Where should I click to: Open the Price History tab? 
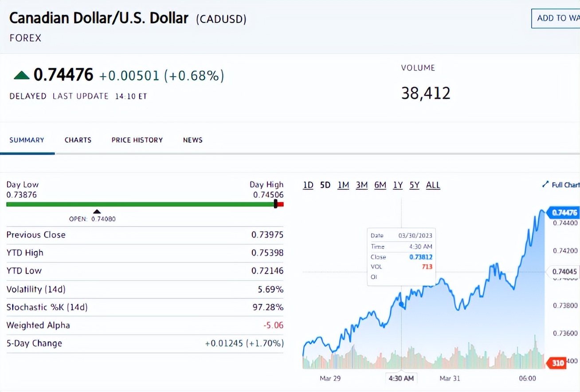pos(137,140)
